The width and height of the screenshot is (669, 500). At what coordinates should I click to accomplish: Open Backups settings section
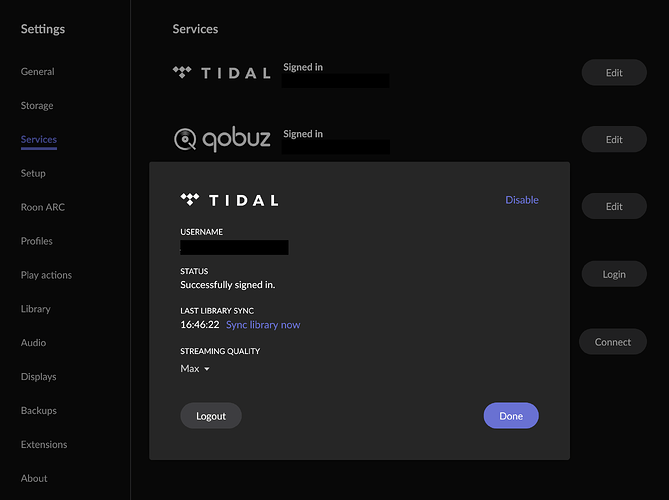click(38, 411)
